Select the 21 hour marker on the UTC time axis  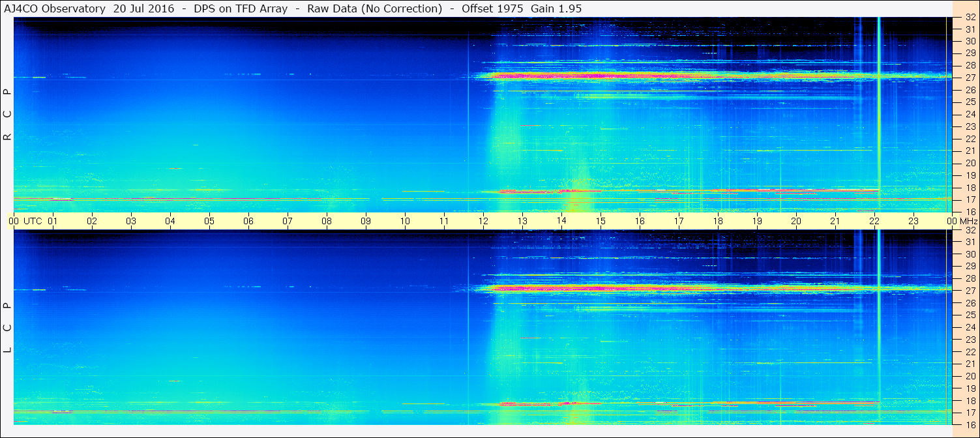(835, 221)
